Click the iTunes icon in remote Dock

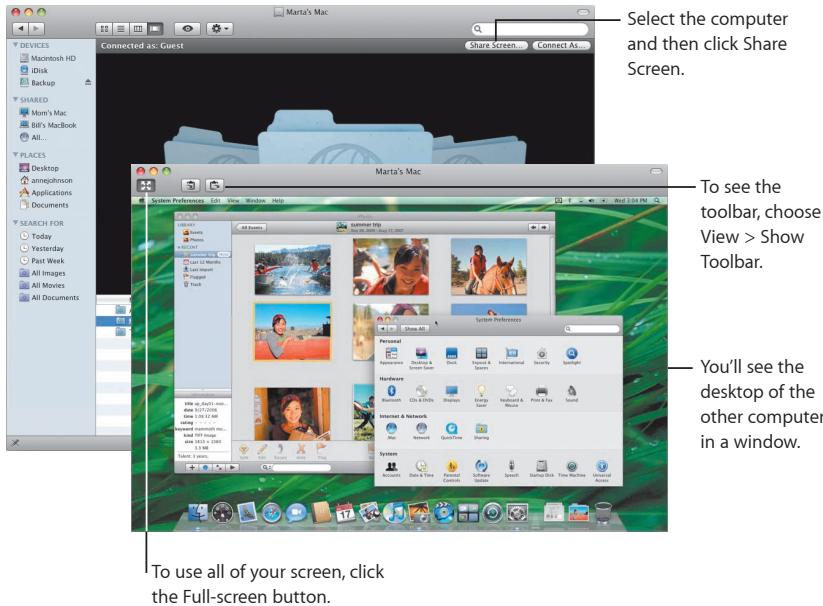point(394,513)
